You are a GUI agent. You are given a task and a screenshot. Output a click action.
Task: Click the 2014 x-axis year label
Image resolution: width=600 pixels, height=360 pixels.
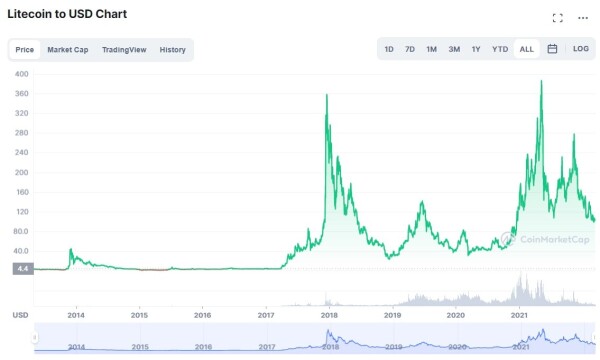[76, 315]
